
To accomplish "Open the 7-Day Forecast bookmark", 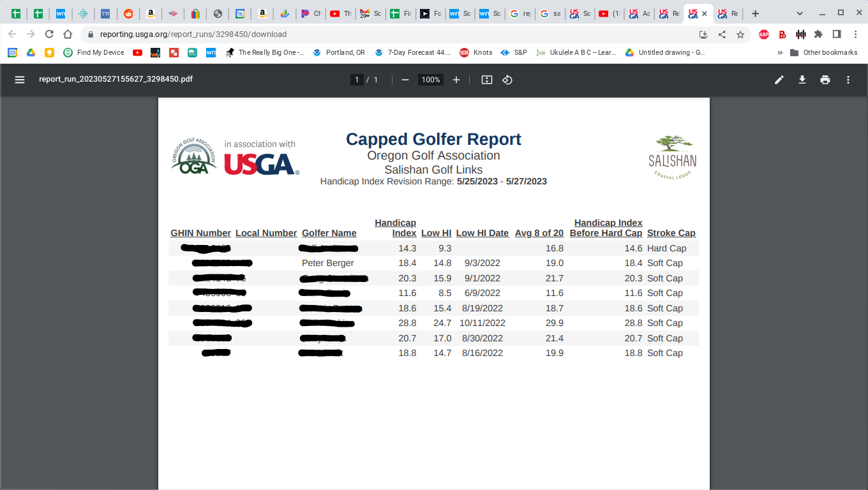I will tap(413, 53).
